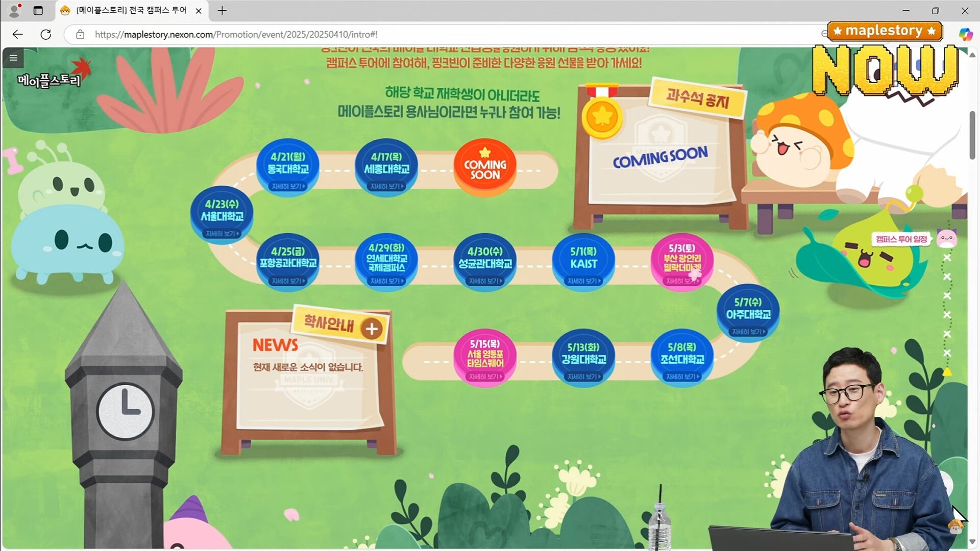Click the '현재 새로운 소식이 없습니다.' text

tap(308, 367)
